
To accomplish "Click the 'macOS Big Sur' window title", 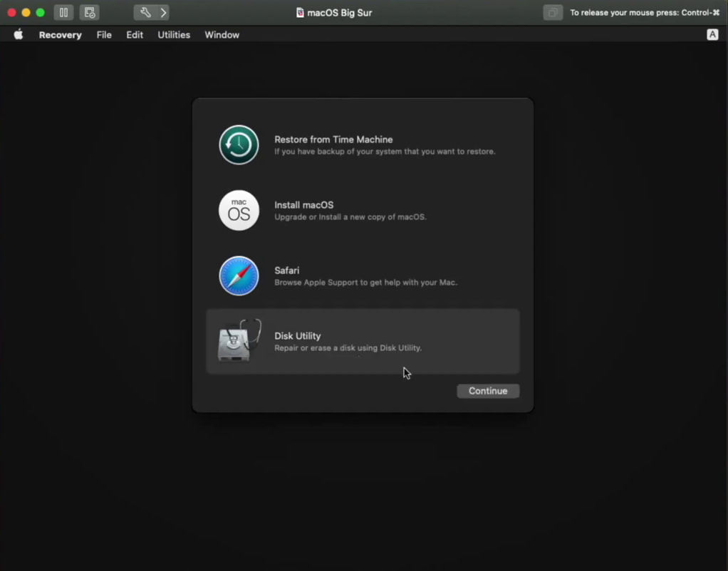I will 339,13.
